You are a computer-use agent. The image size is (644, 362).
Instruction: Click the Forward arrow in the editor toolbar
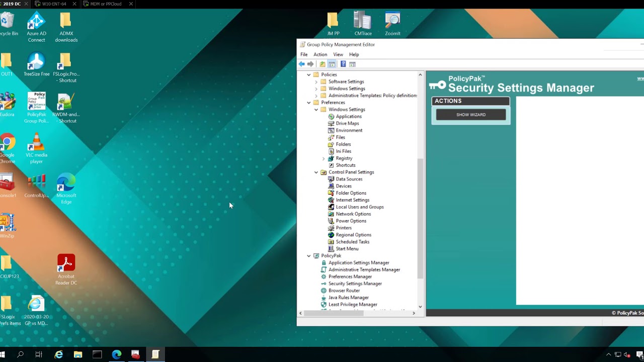[x=310, y=64]
